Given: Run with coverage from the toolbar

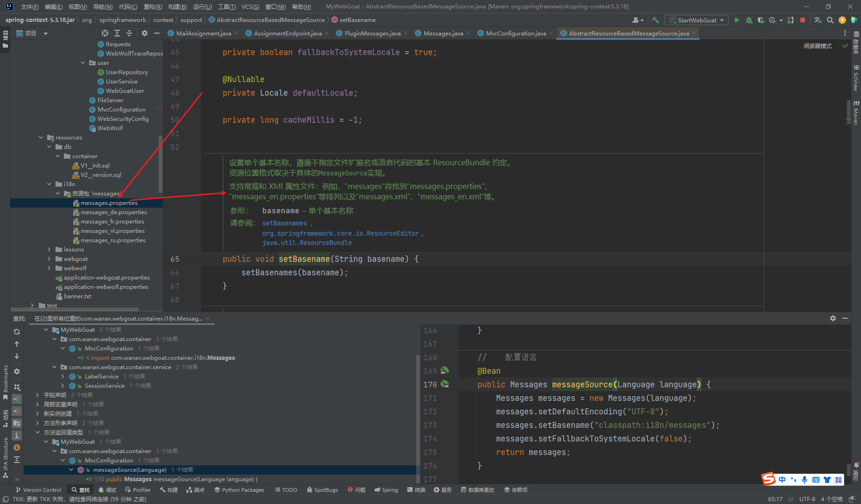Looking at the screenshot, I should (x=761, y=20).
